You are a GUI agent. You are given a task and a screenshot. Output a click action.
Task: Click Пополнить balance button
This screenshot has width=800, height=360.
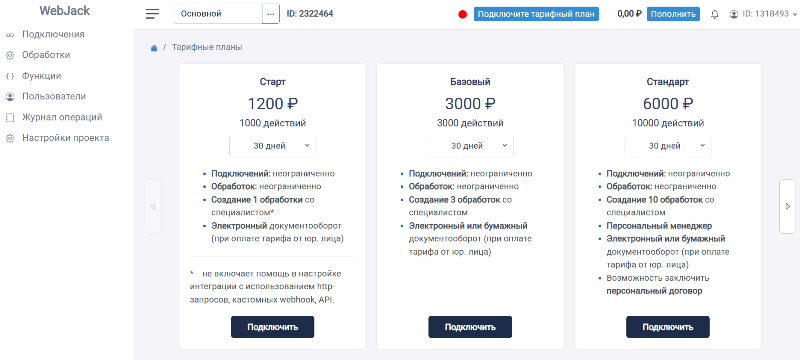coord(673,14)
